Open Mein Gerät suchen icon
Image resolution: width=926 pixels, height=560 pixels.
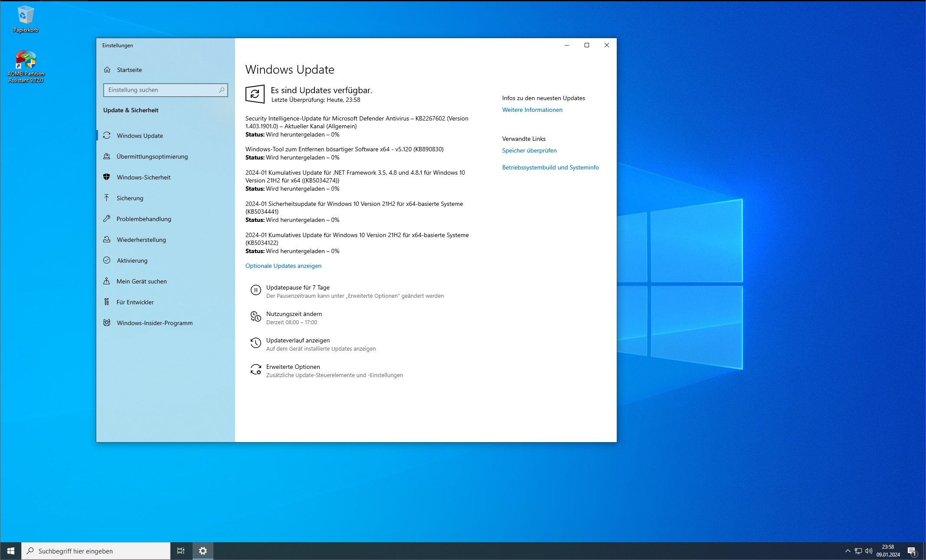tap(107, 281)
